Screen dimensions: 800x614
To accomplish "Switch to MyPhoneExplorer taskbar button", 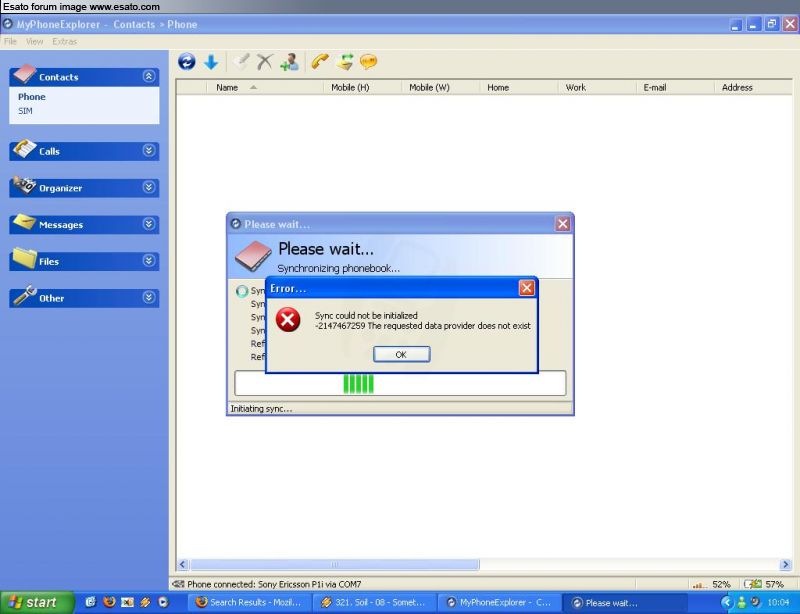I will 499,603.
